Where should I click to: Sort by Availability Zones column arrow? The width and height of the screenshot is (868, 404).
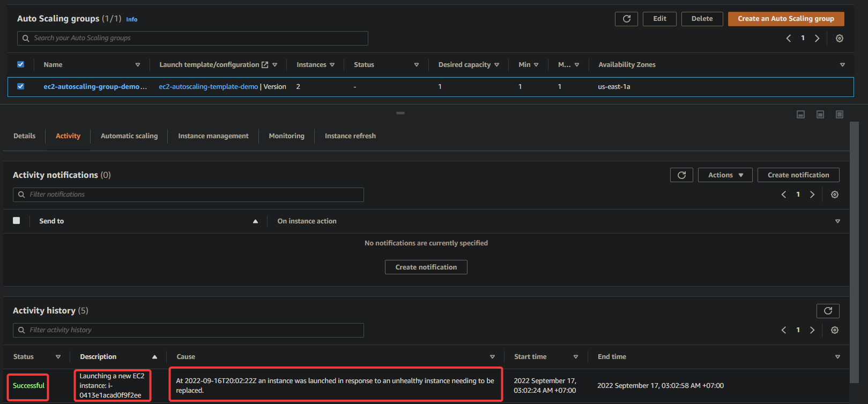842,65
